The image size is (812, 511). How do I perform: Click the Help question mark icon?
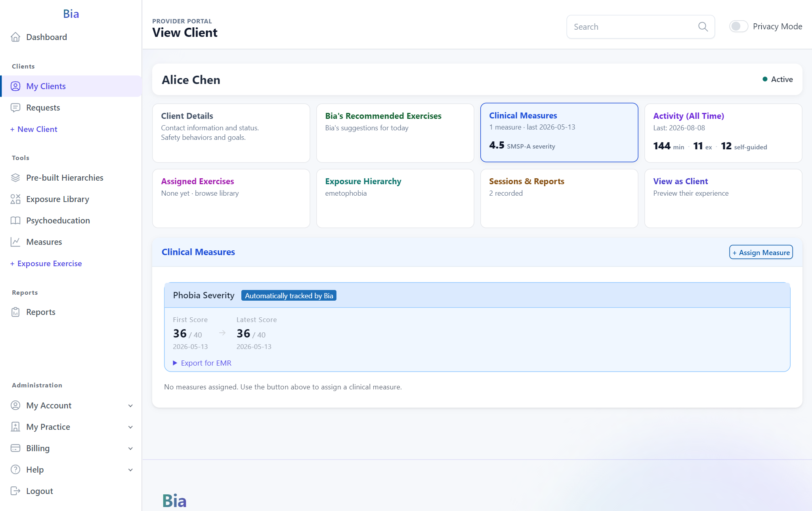pos(15,470)
